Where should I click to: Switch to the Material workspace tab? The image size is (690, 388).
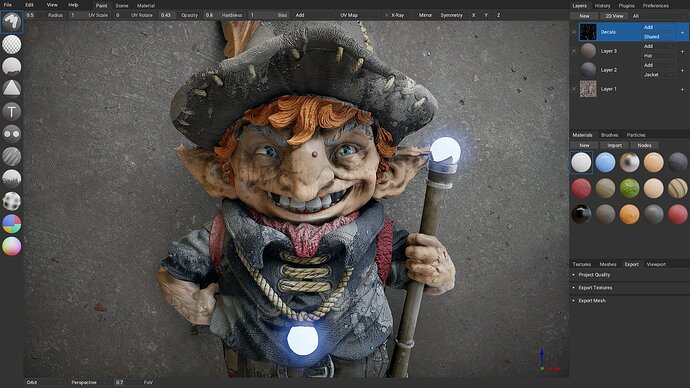pyautogui.click(x=146, y=6)
